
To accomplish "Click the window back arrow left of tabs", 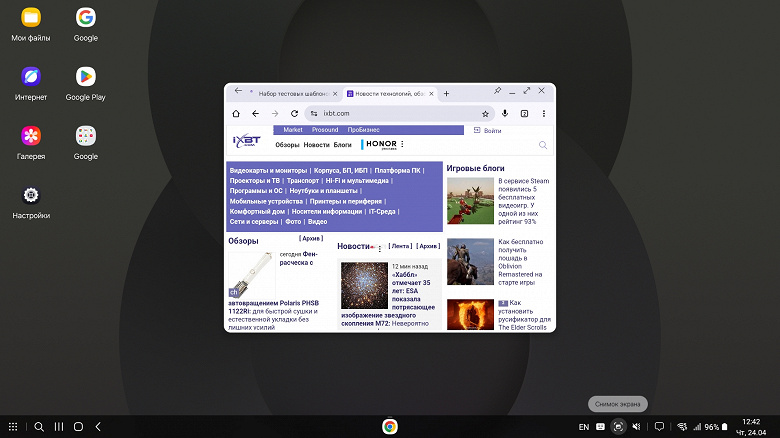I will pyautogui.click(x=238, y=91).
